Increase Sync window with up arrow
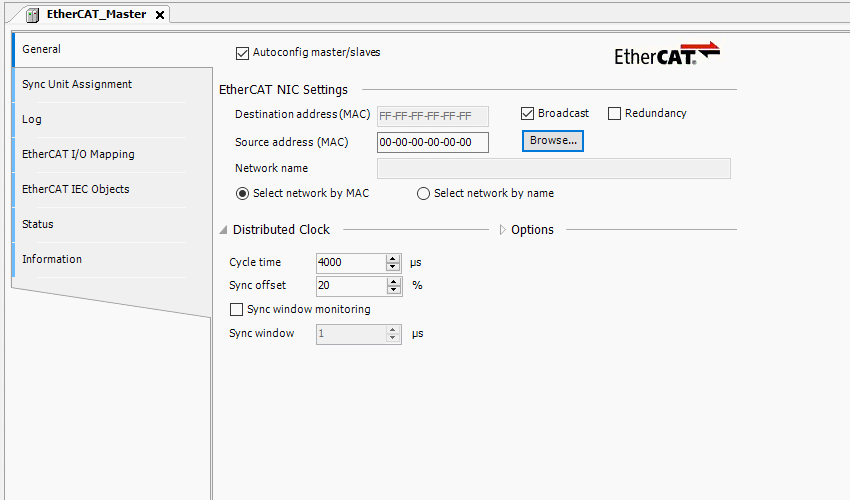 [393, 330]
